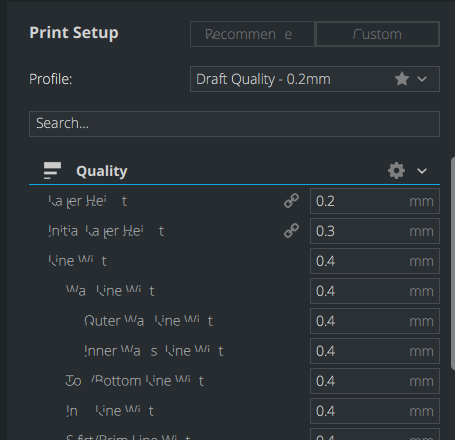Click the Top/Bottom Line Width label

(134, 381)
